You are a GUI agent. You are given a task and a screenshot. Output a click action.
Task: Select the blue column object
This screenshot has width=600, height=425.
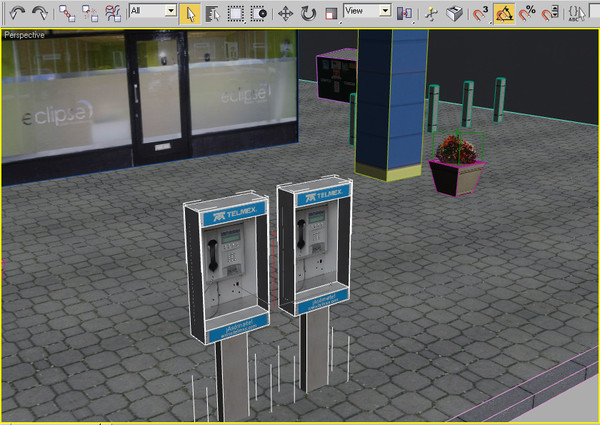391,103
